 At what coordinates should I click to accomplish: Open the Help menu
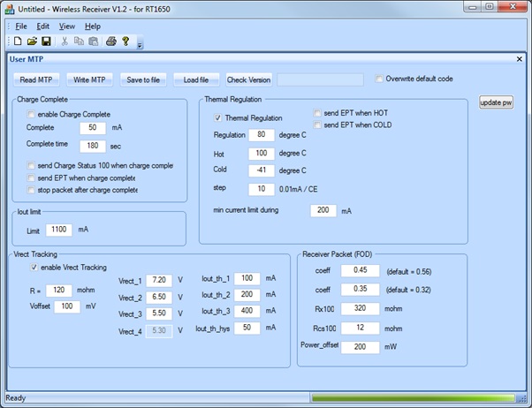tap(93, 26)
